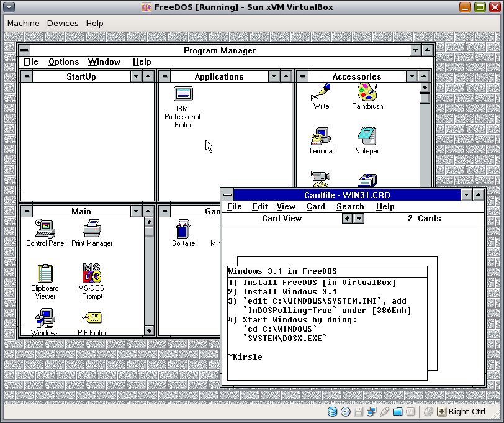The image size is (504, 423).
Task: Open the Cardfile View menu
Action: [286, 206]
